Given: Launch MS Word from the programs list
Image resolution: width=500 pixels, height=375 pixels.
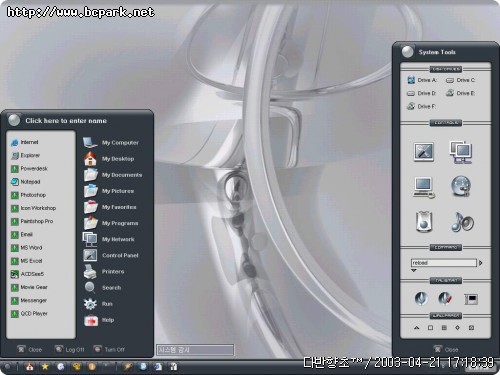Looking at the screenshot, I should (27, 248).
